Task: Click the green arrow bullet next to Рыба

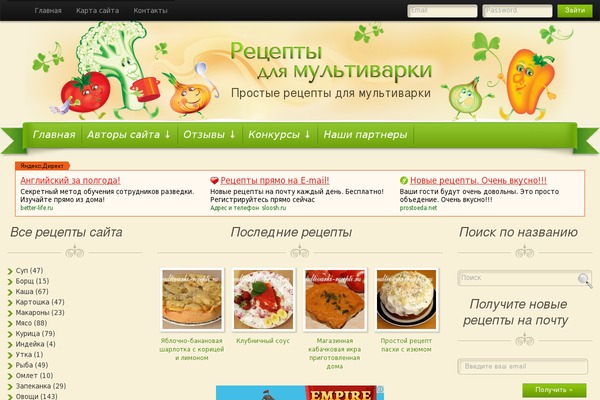Action: point(10,366)
